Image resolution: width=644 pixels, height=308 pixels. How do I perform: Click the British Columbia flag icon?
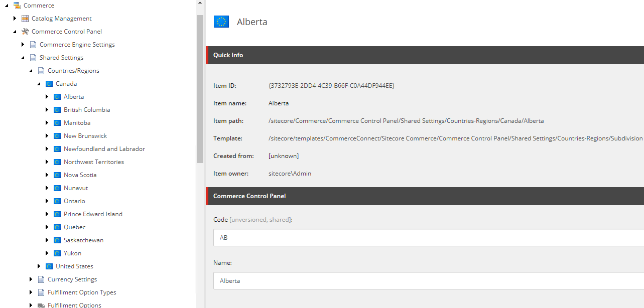point(57,110)
